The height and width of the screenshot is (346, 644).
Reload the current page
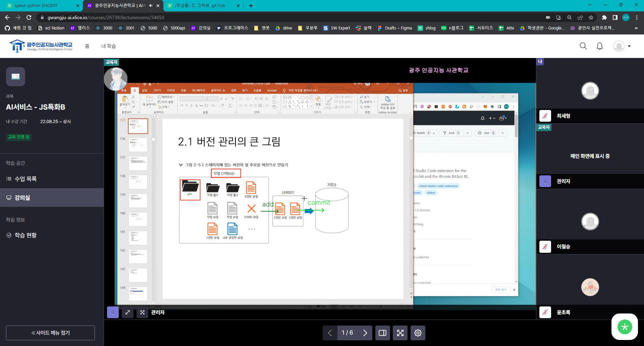[x=29, y=17]
